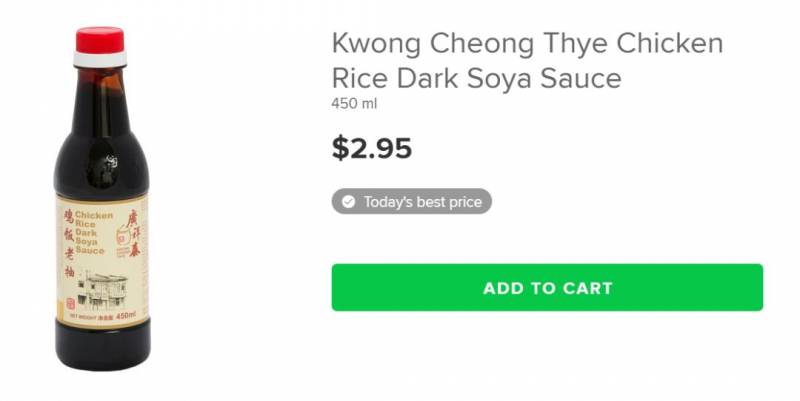Click the white ring below the bottle cap
Screen dimensions: 800x401
[100, 60]
